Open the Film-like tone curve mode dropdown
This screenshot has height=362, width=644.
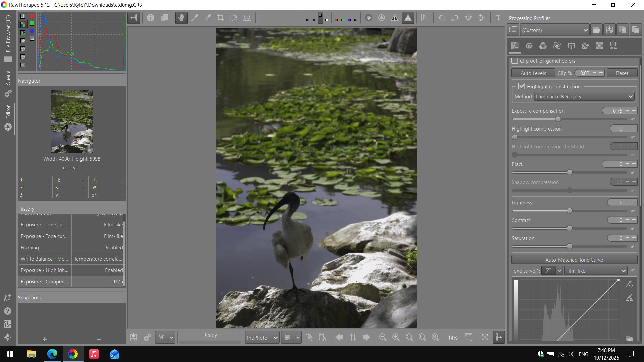(596, 271)
